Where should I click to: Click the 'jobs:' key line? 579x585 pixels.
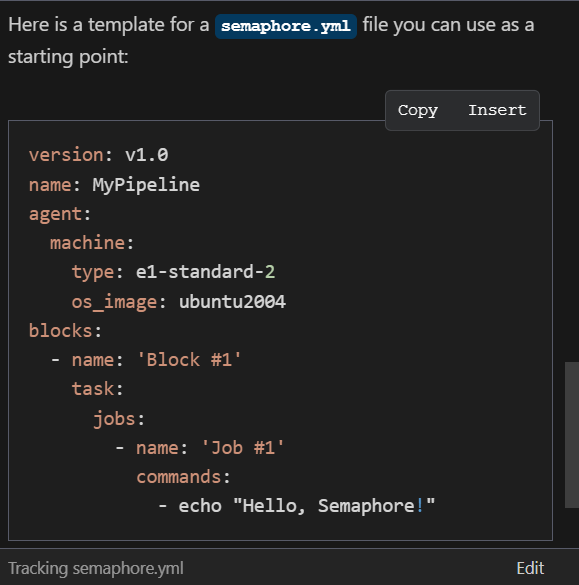(119, 419)
